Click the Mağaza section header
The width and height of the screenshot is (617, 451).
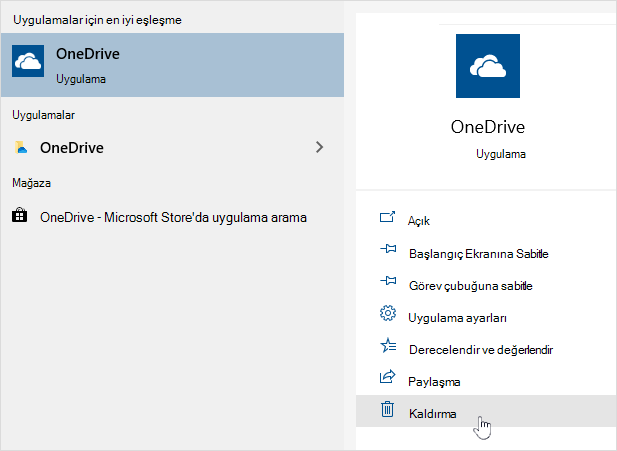coord(31,183)
